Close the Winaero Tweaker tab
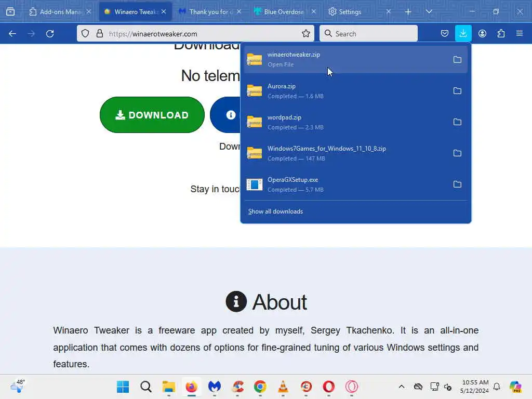The width and height of the screenshot is (532, 399). point(164,11)
